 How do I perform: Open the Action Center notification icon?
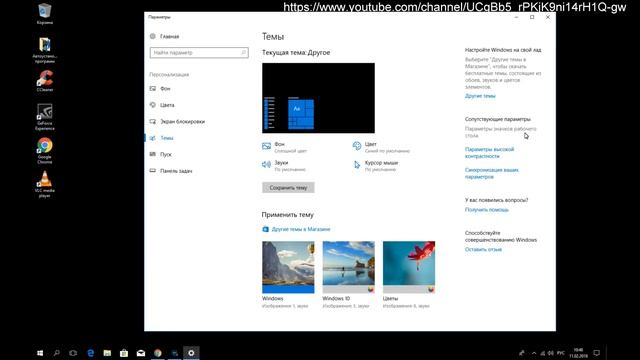click(x=597, y=353)
